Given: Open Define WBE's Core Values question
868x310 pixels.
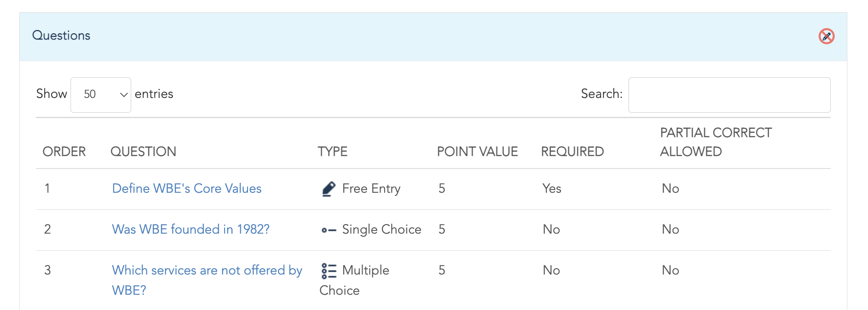Looking at the screenshot, I should (x=187, y=188).
